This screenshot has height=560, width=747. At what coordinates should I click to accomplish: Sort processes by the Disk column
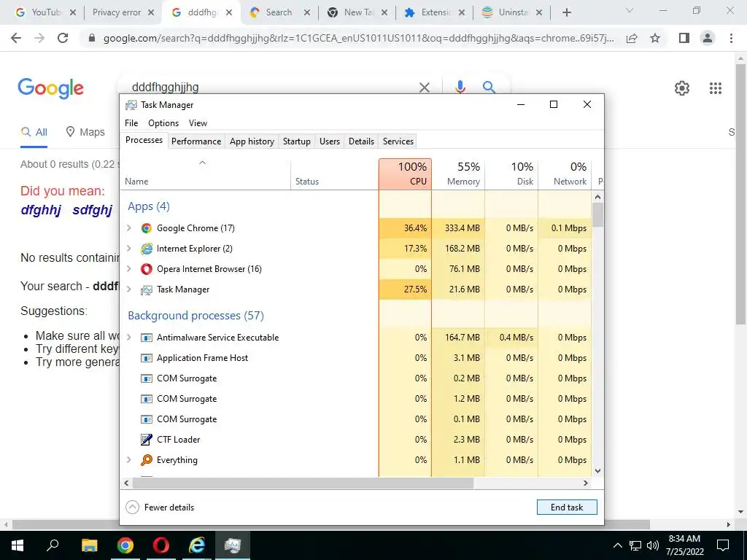pyautogui.click(x=511, y=174)
